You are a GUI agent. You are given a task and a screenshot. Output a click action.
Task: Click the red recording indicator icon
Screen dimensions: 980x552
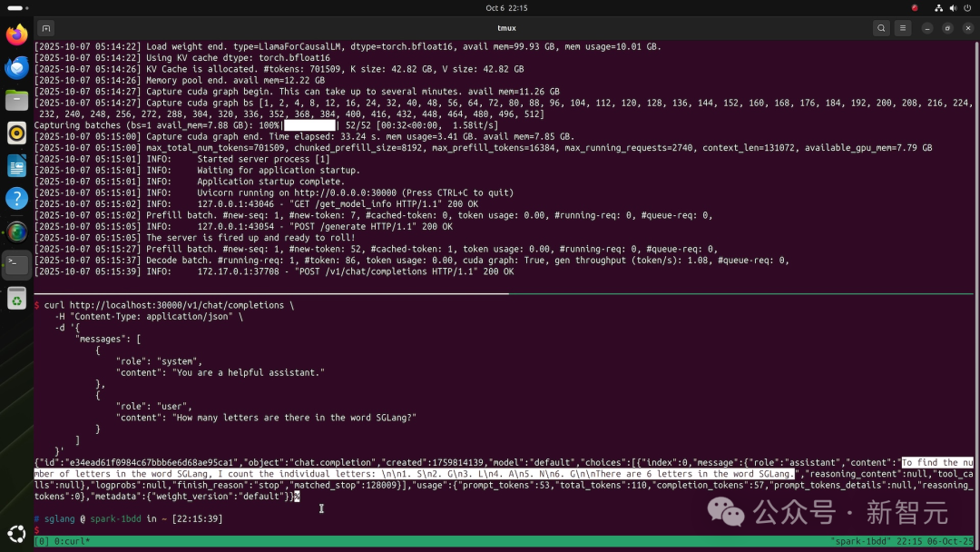tap(915, 8)
